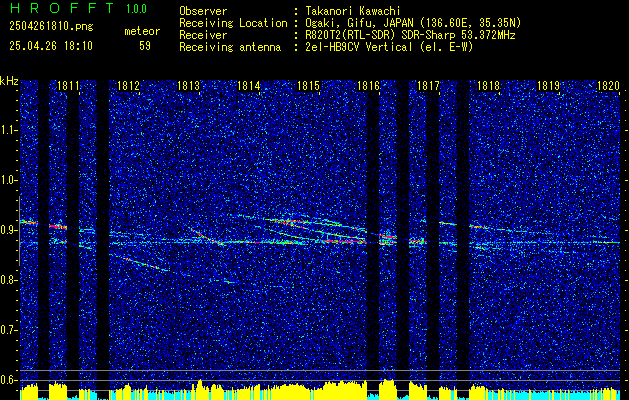Image resolution: width=629 pixels, height=400 pixels.
Task: Click the 0.6 kHz axis label
Action: pyautogui.click(x=9, y=380)
